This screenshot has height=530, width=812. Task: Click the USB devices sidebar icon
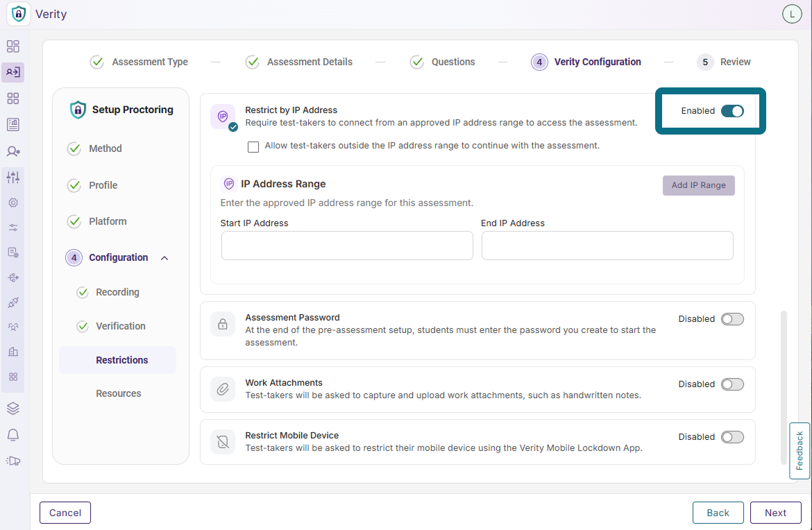(13, 277)
